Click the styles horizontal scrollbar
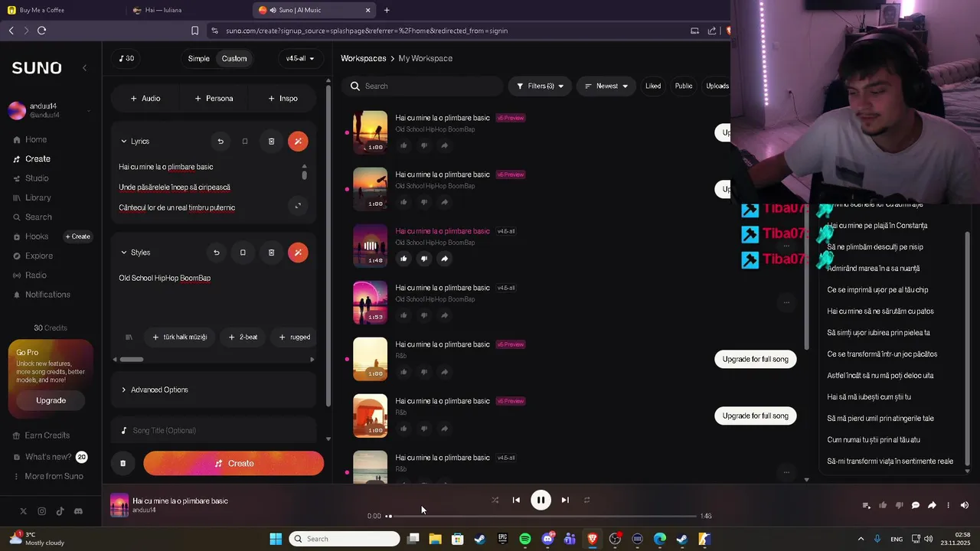The image size is (980, 551). [132, 360]
